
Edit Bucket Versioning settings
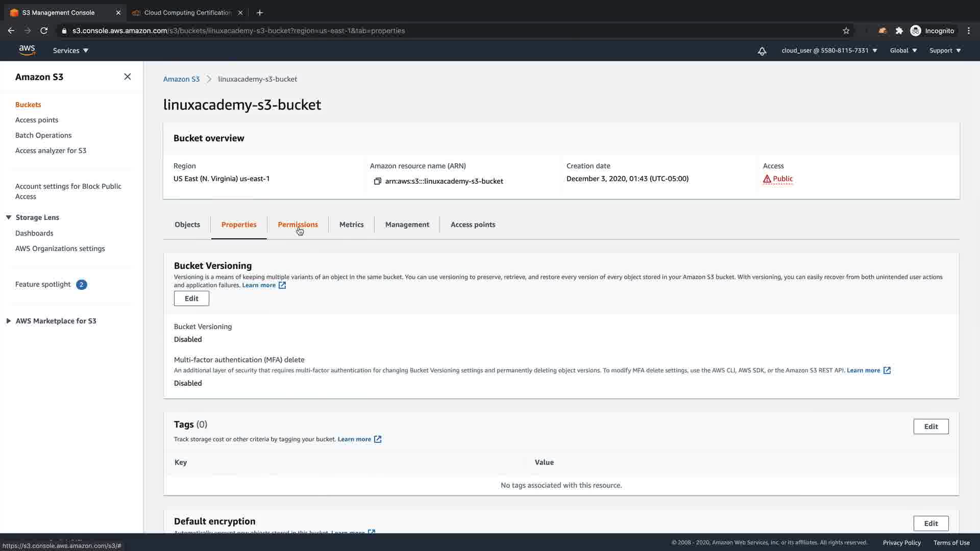pos(191,298)
